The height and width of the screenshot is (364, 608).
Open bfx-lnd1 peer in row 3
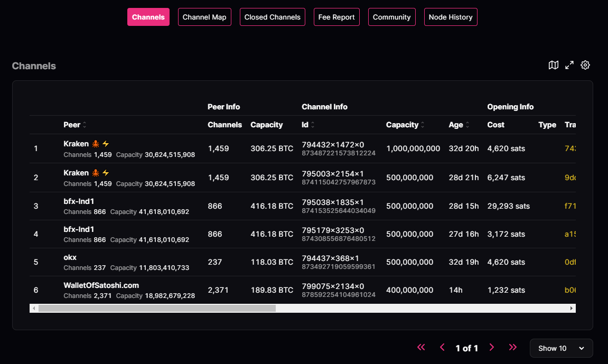point(79,202)
